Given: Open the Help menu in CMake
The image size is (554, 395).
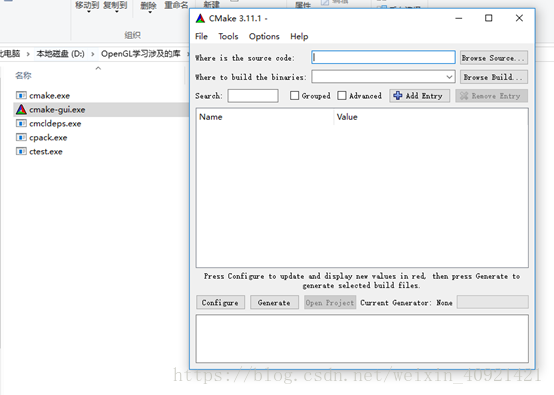Looking at the screenshot, I should [x=299, y=36].
